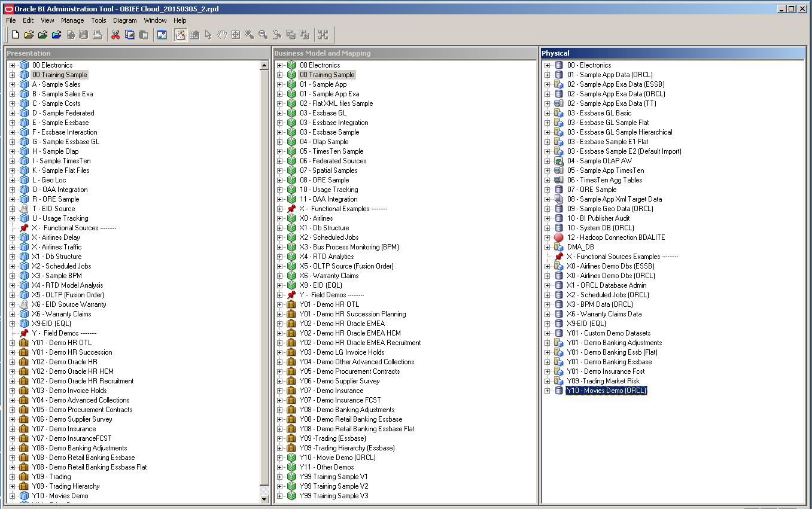Select B - Sample Sales Exa

(x=62, y=94)
